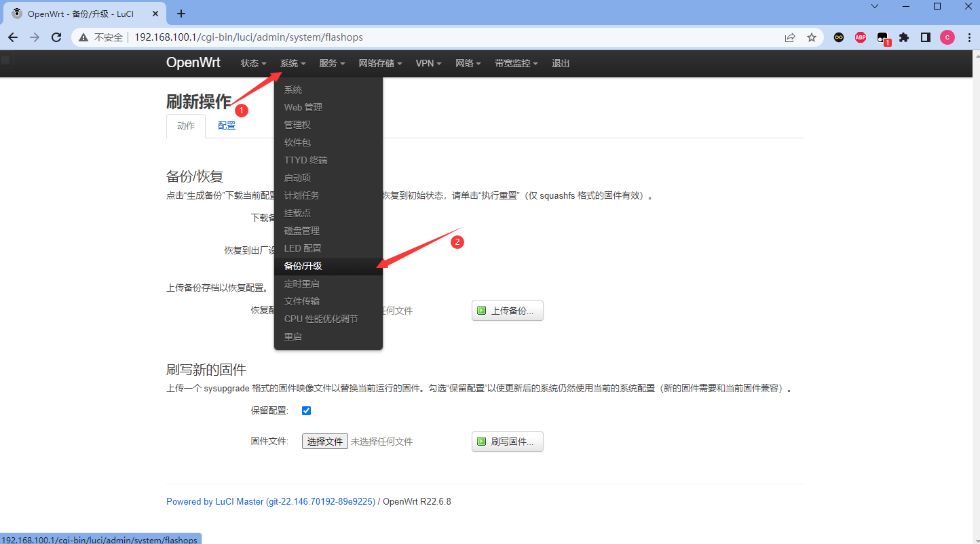Select 启动项 menu entry
The height and width of the screenshot is (544, 980).
[x=328, y=178]
